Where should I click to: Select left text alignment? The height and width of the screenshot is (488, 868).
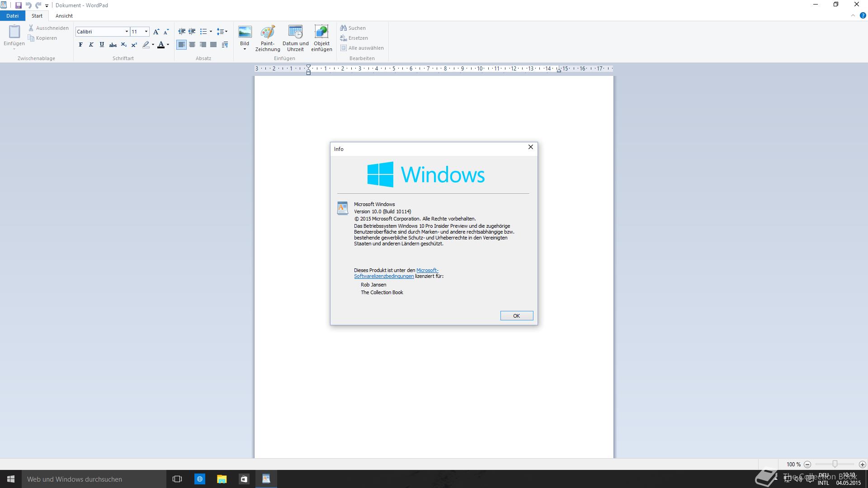click(x=181, y=45)
